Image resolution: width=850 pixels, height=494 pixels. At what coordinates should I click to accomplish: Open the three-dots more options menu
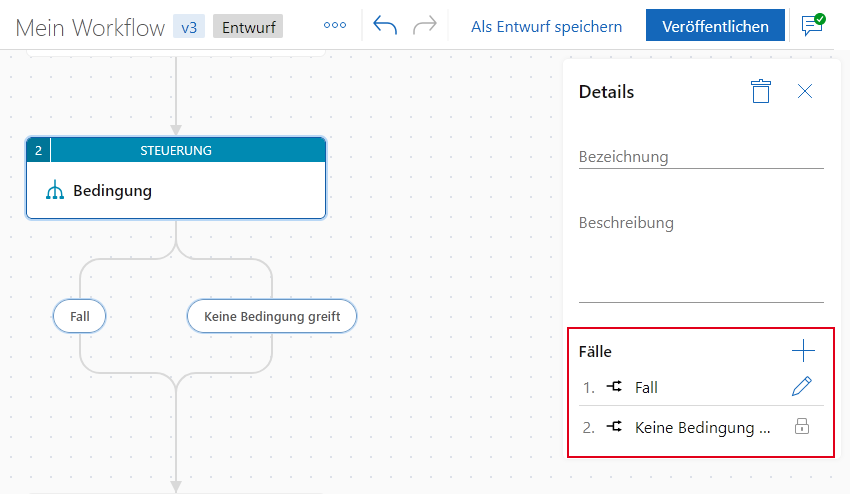334,26
